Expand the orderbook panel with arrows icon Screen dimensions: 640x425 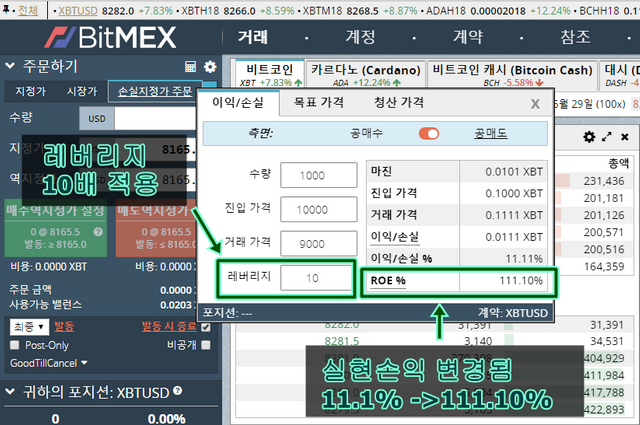[607, 137]
